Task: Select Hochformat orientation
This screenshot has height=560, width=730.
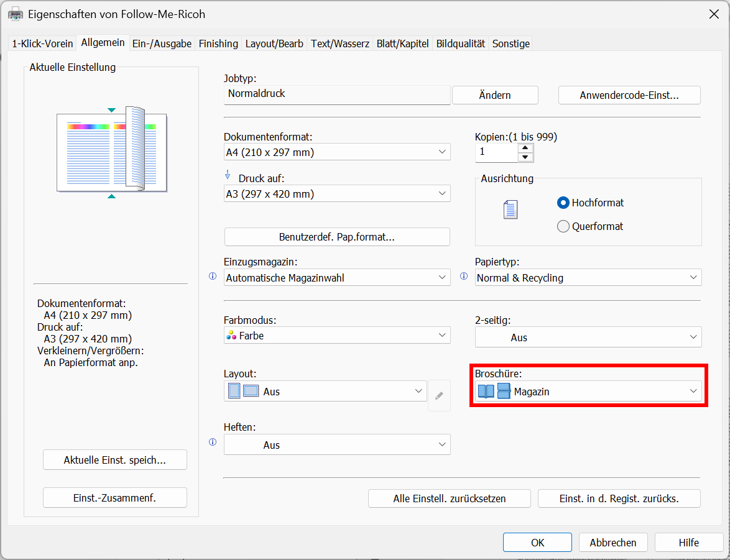Action: click(563, 203)
